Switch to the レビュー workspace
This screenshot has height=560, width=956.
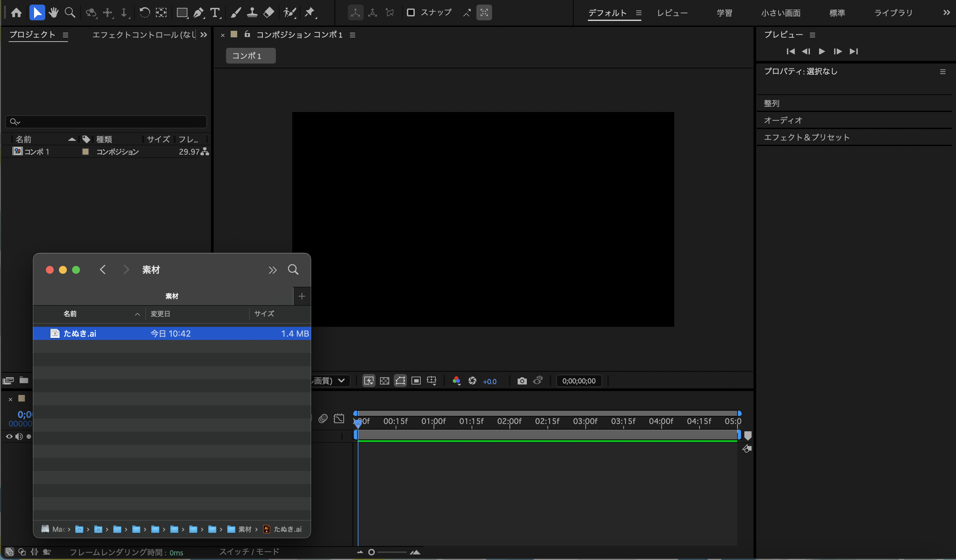[x=672, y=13]
